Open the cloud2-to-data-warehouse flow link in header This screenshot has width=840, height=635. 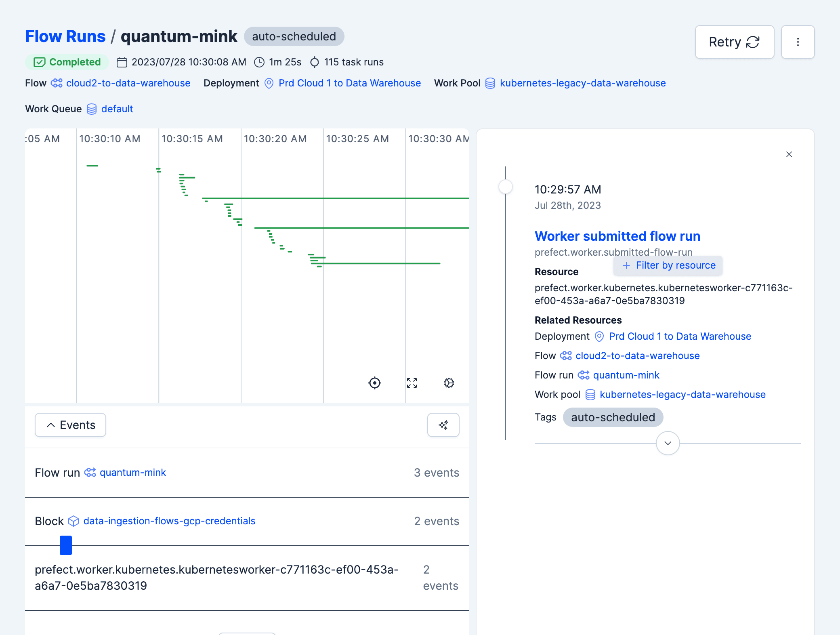click(128, 83)
